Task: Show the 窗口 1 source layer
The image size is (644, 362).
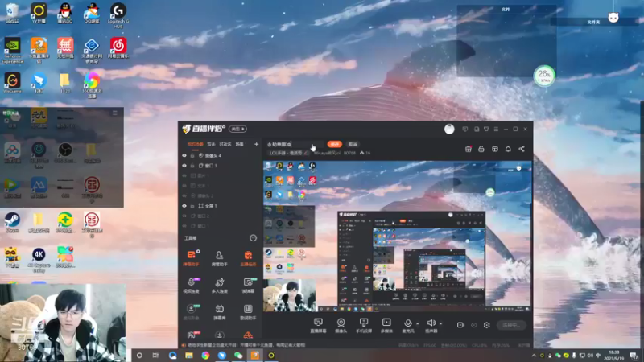Action: (184, 226)
